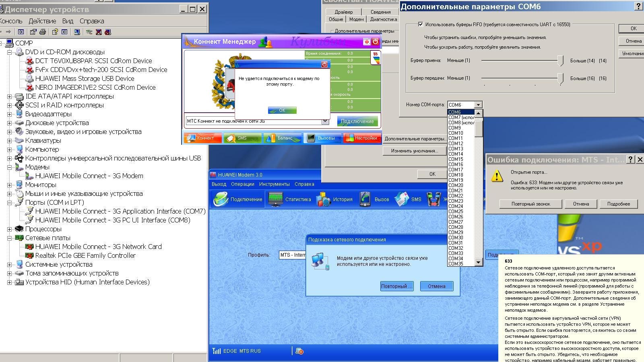Click the Буфер приема slider handle
This screenshot has width=644, height=362.
(x=560, y=61)
